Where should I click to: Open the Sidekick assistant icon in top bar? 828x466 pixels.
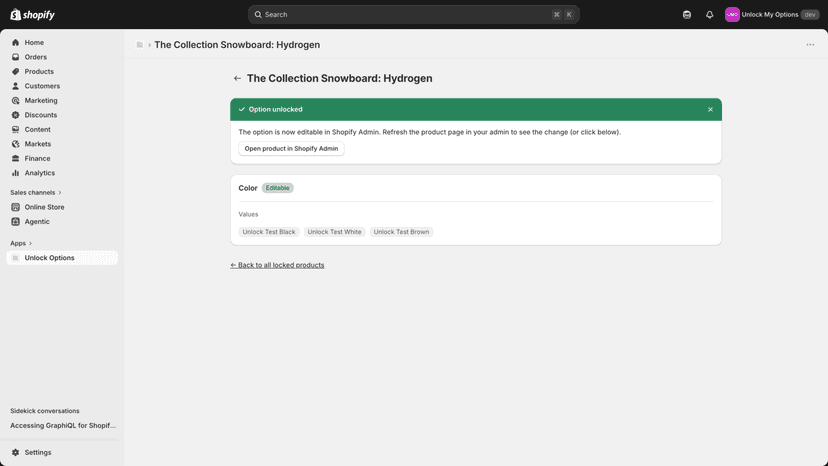(686, 15)
